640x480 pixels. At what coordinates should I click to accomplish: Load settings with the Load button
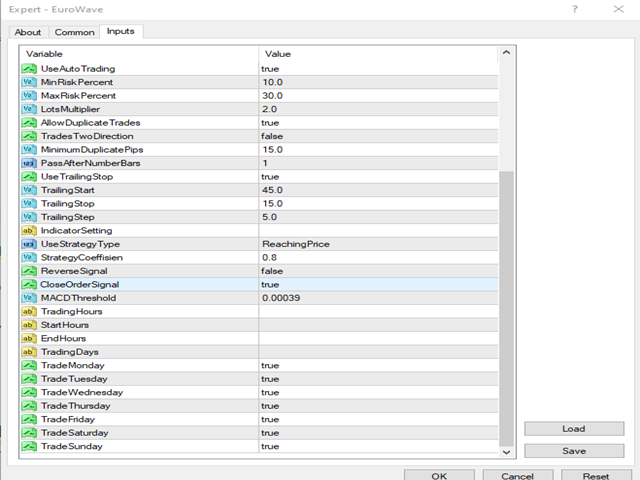click(574, 429)
